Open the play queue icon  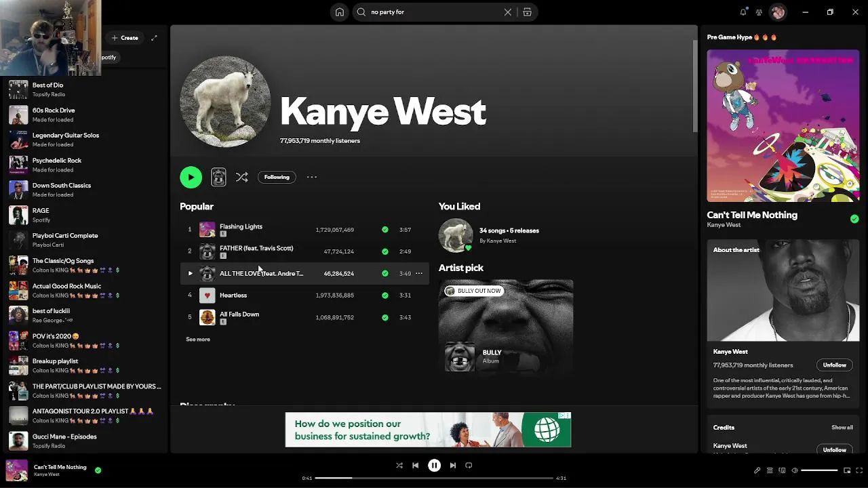click(x=770, y=470)
